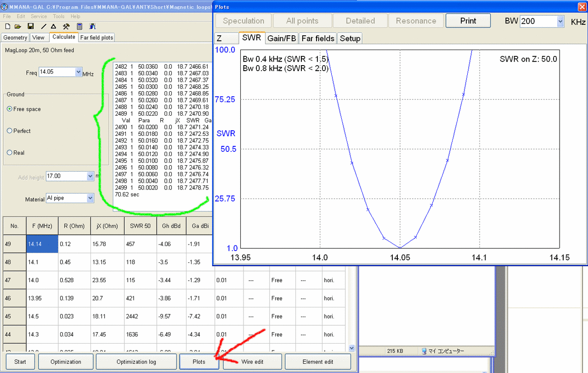Click the 70.62 sec log line

pyautogui.click(x=127, y=195)
